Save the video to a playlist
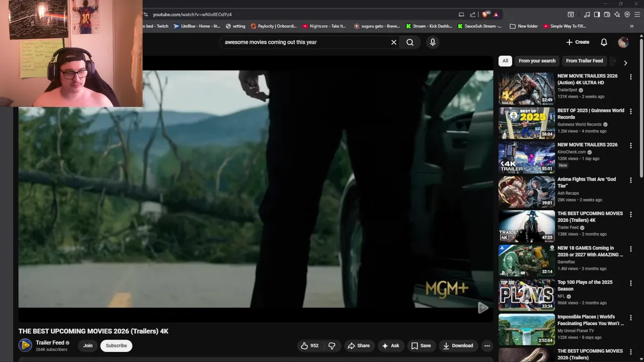 click(x=421, y=346)
